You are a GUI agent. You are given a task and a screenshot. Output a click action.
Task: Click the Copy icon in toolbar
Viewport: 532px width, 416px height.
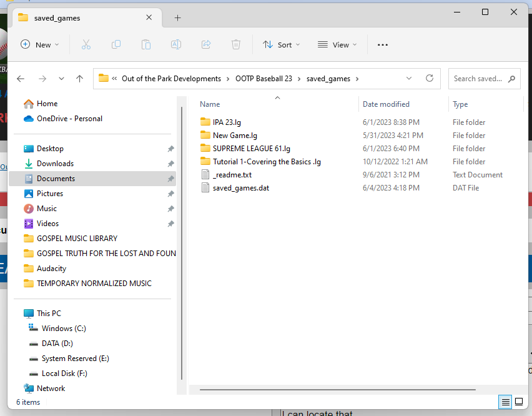(116, 44)
